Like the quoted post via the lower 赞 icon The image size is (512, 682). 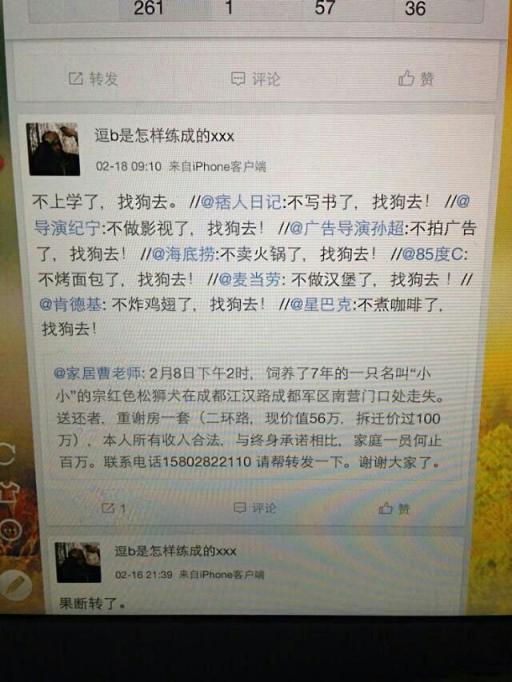(394, 508)
